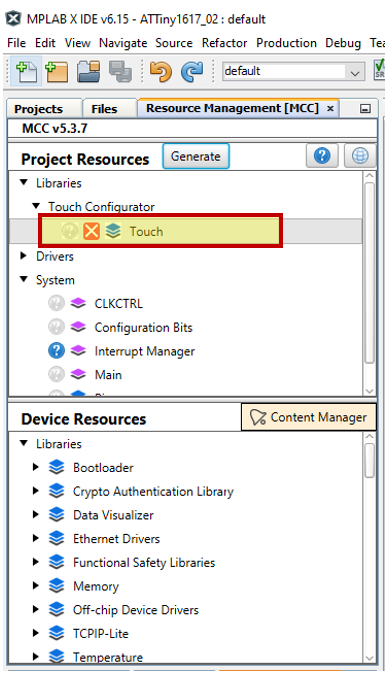The height and width of the screenshot is (680, 392).
Task: Open the Navigate menu
Action: [x=123, y=43]
